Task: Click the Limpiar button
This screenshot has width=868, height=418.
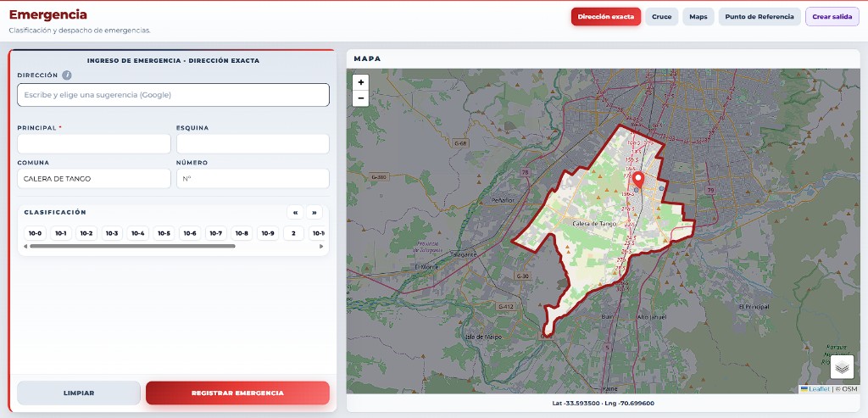Action: pos(79,393)
